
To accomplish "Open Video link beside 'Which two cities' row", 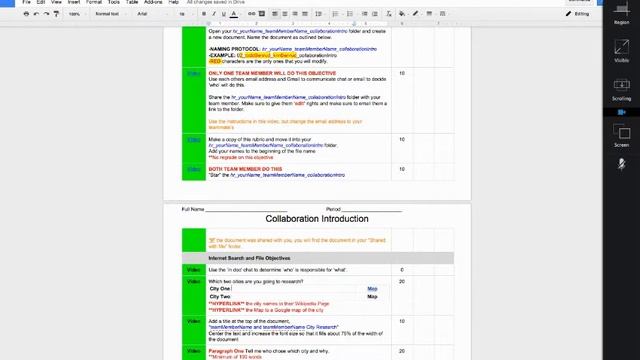I will 193,282.
